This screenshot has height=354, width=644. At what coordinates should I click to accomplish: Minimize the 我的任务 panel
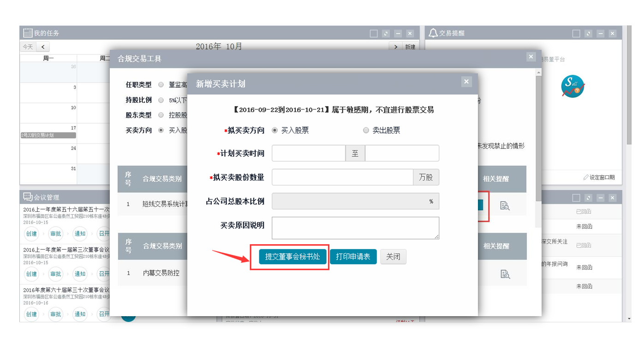pos(398,33)
